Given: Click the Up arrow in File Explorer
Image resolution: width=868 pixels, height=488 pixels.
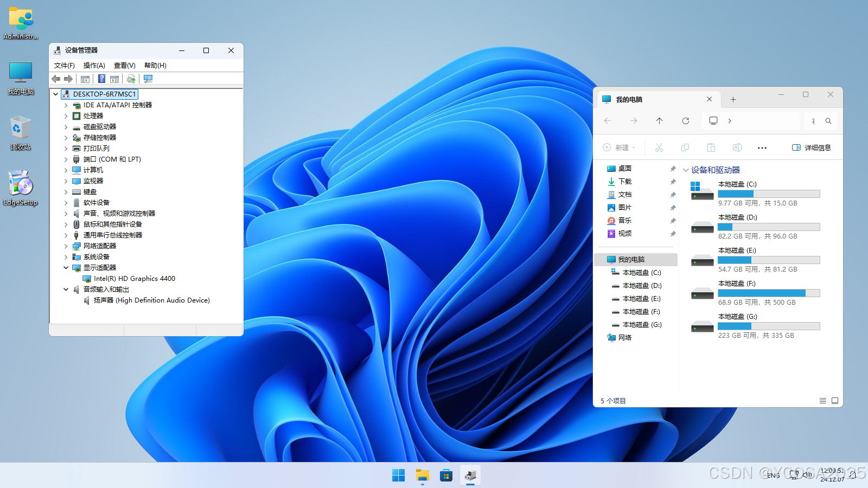Looking at the screenshot, I should (x=660, y=121).
